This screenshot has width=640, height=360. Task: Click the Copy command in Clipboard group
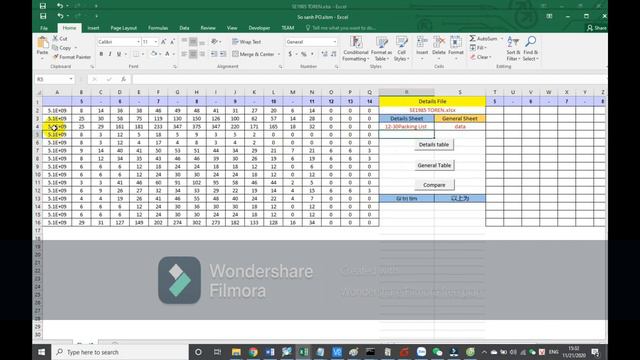(x=62, y=48)
